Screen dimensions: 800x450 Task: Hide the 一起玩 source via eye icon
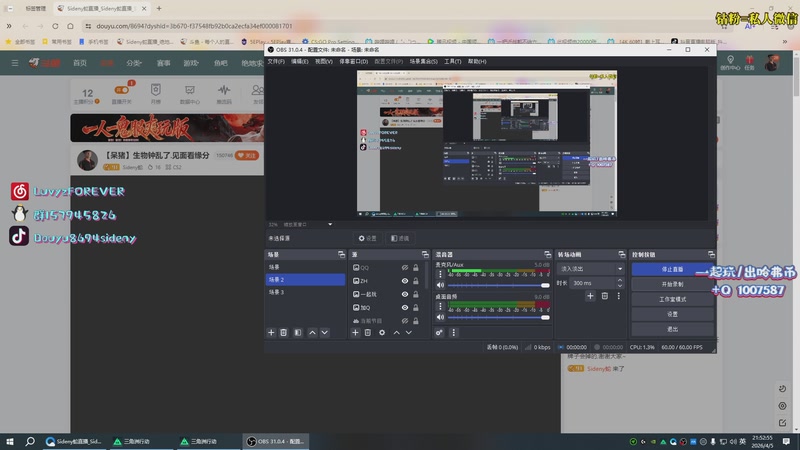pos(405,294)
